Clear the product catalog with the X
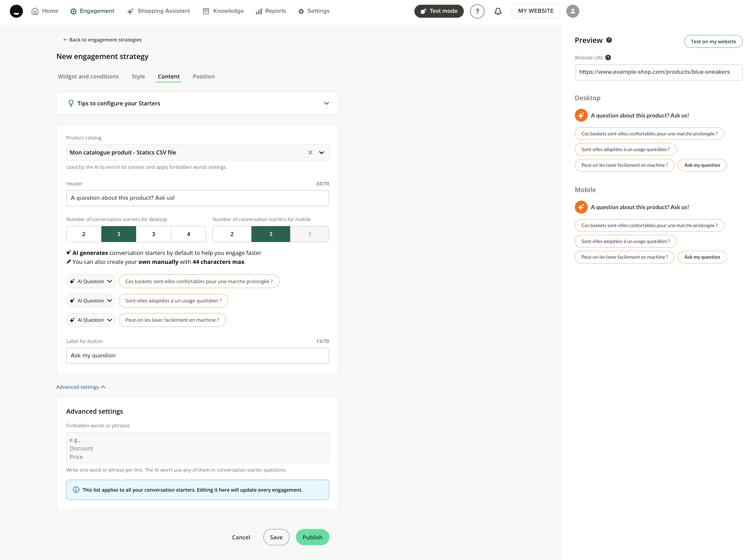The image size is (753, 560). (x=310, y=152)
